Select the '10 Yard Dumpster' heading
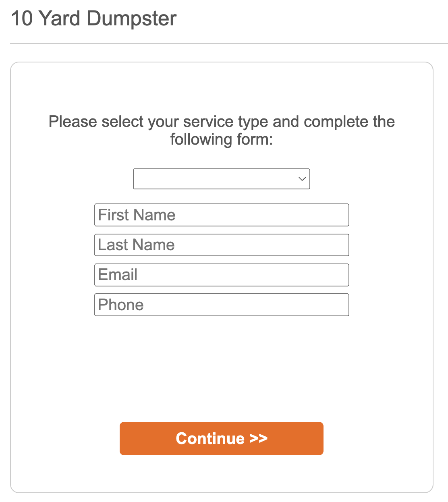 (x=94, y=19)
